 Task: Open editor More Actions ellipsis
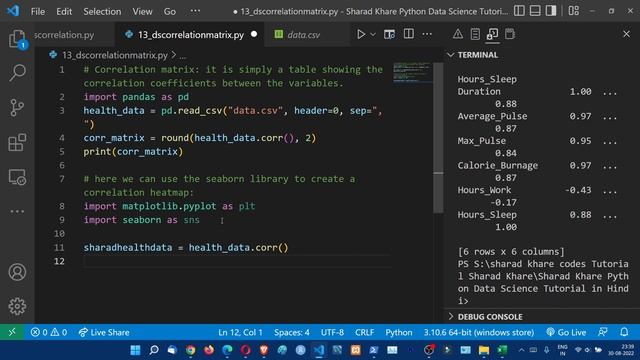tap(427, 34)
